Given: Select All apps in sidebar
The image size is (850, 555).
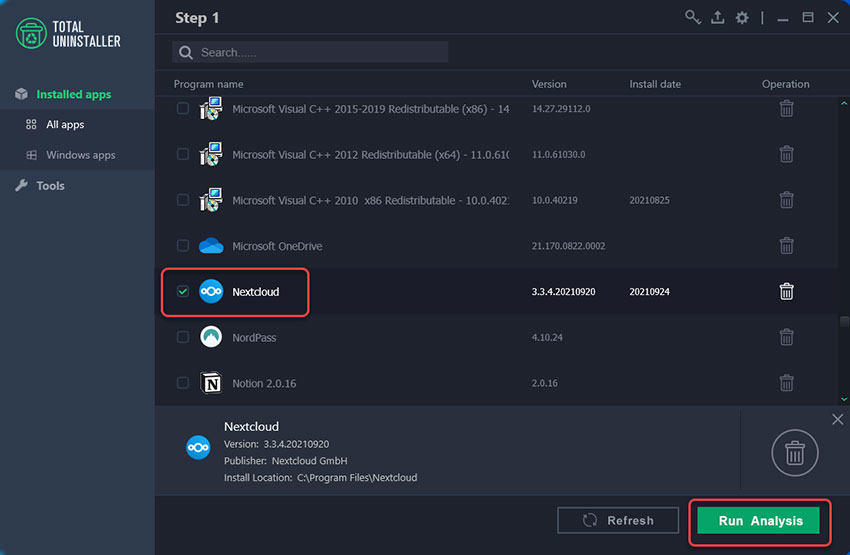Looking at the screenshot, I should pos(65,125).
